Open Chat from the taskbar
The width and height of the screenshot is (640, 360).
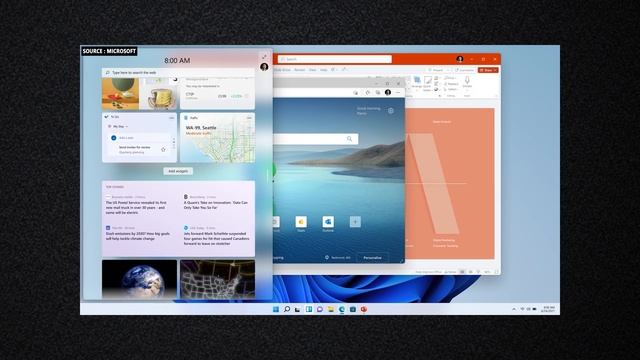point(320,309)
